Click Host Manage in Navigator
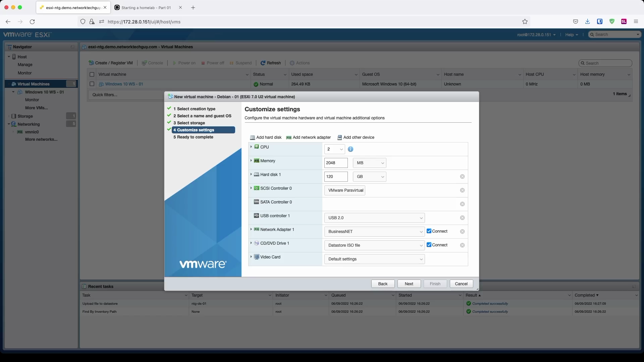Screen dimensions: 644x362 click(25, 65)
